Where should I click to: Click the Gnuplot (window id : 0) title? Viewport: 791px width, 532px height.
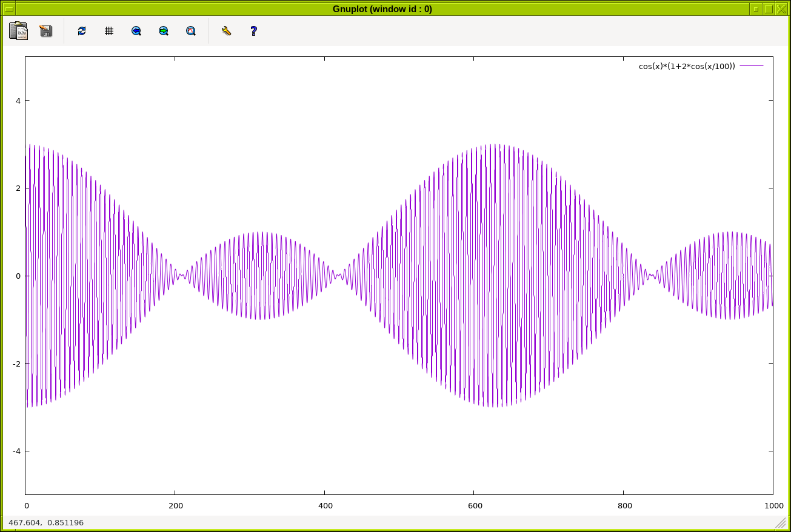click(382, 9)
